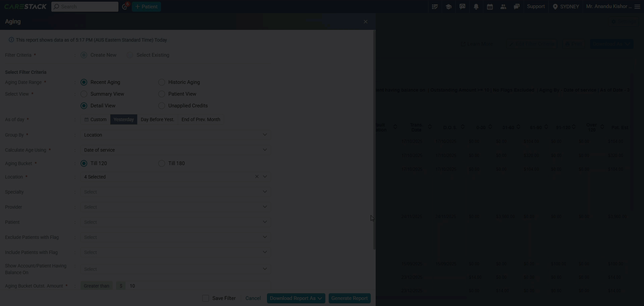The height and width of the screenshot is (306, 644).
Task: Open the Support menu in header
Action: point(536,6)
